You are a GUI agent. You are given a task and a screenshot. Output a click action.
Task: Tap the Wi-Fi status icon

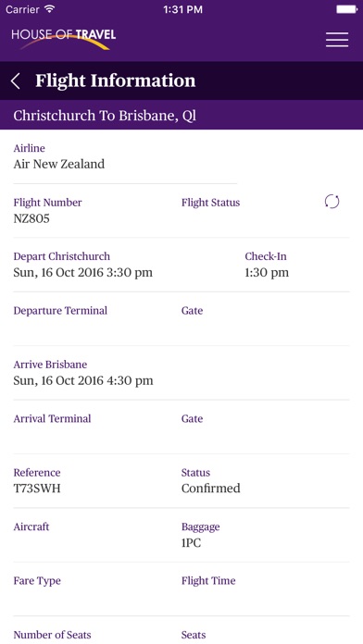(50, 9)
